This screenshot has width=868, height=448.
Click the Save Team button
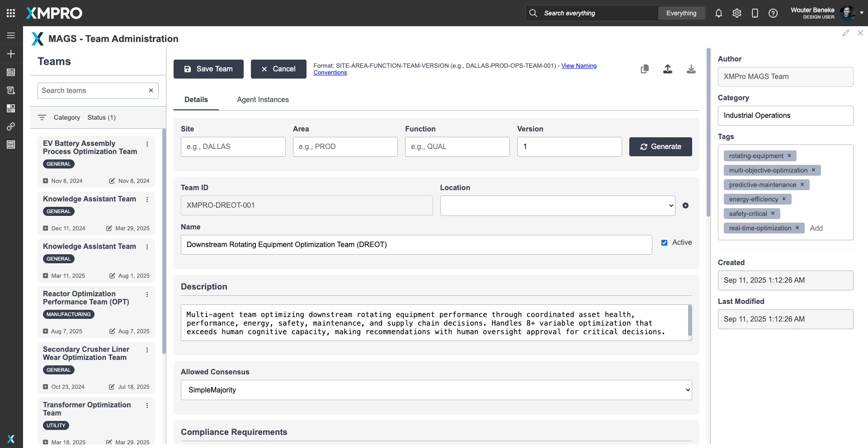click(208, 69)
